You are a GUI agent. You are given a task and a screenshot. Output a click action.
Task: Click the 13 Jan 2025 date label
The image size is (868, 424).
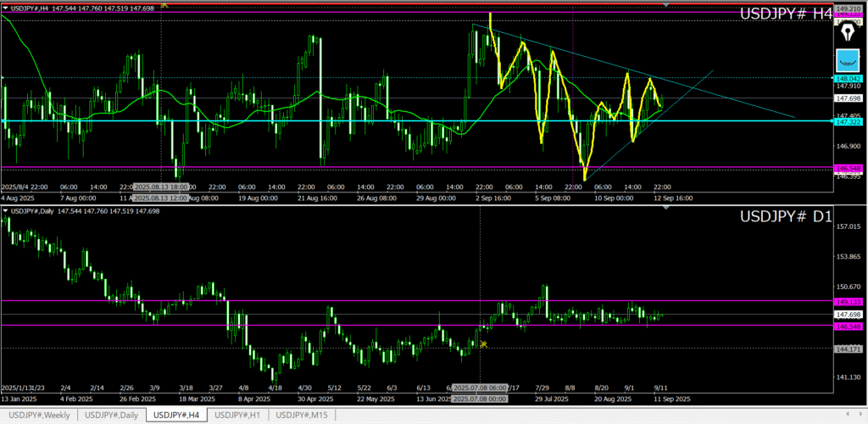19,399
